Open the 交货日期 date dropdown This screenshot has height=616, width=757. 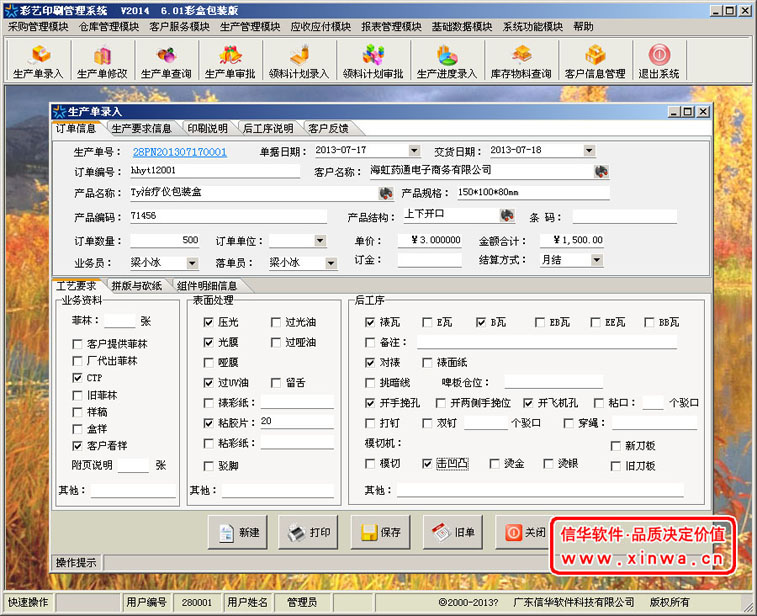pyautogui.click(x=589, y=151)
